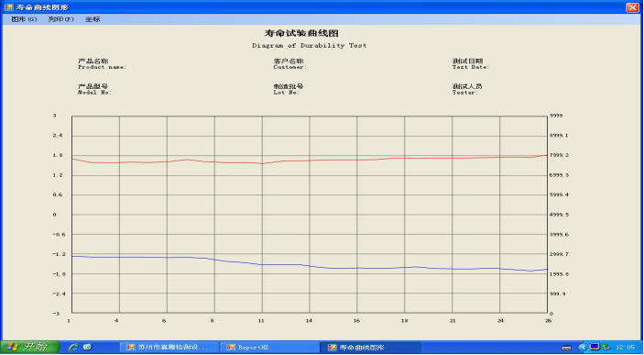
Task: Click the window title bar application icon
Action: pyautogui.click(x=8, y=7)
